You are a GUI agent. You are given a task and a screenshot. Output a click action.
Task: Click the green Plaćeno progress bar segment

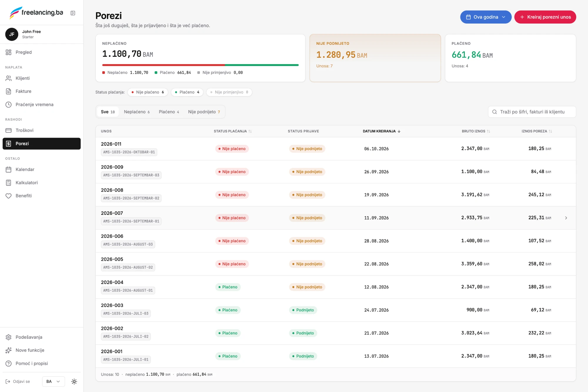point(262,65)
